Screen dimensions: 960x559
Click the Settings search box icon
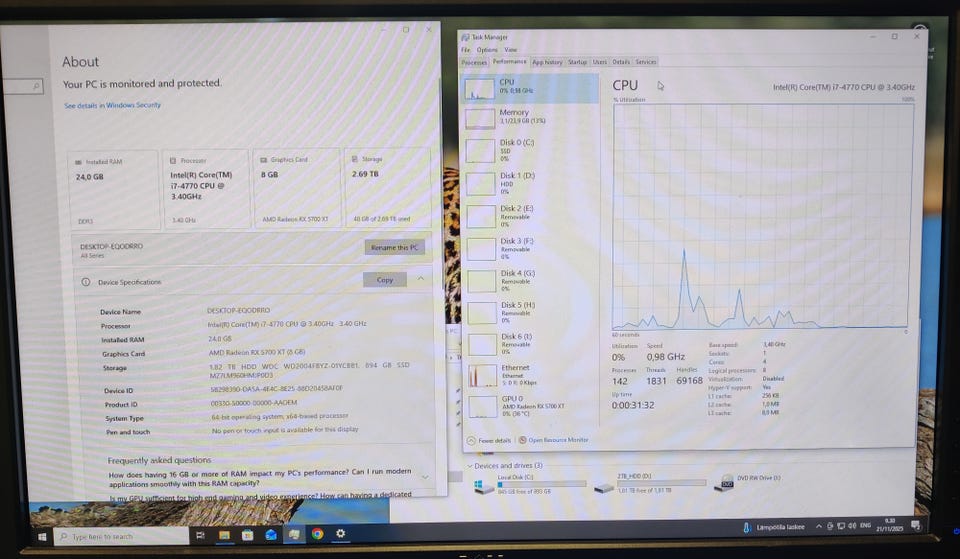(37, 86)
